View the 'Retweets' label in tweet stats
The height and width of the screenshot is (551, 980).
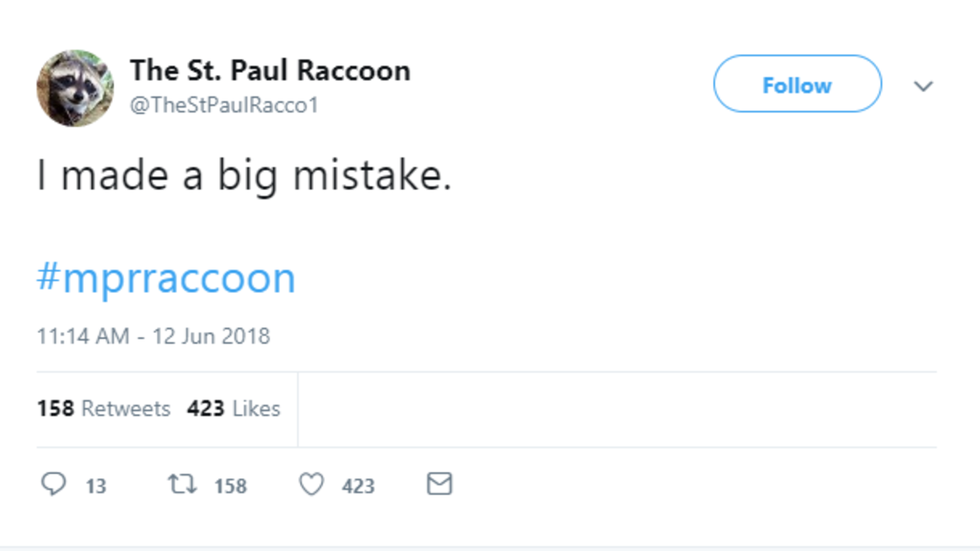(126, 408)
